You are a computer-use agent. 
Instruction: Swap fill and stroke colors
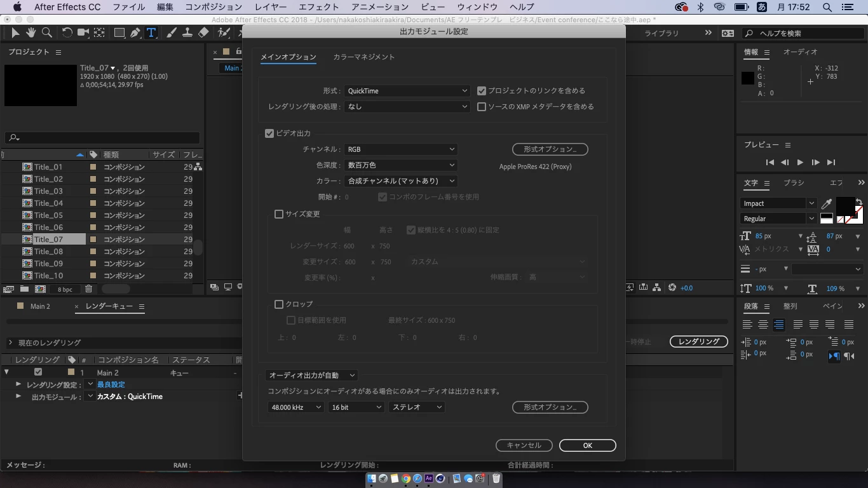858,203
